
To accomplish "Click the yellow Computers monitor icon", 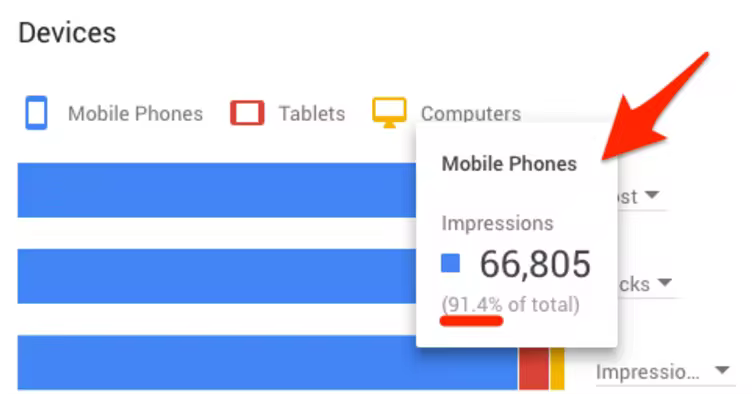I will point(389,113).
